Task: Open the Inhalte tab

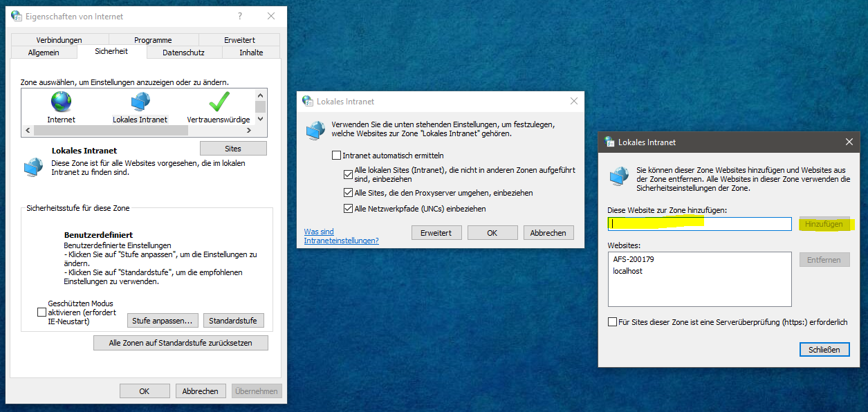Action: click(251, 53)
